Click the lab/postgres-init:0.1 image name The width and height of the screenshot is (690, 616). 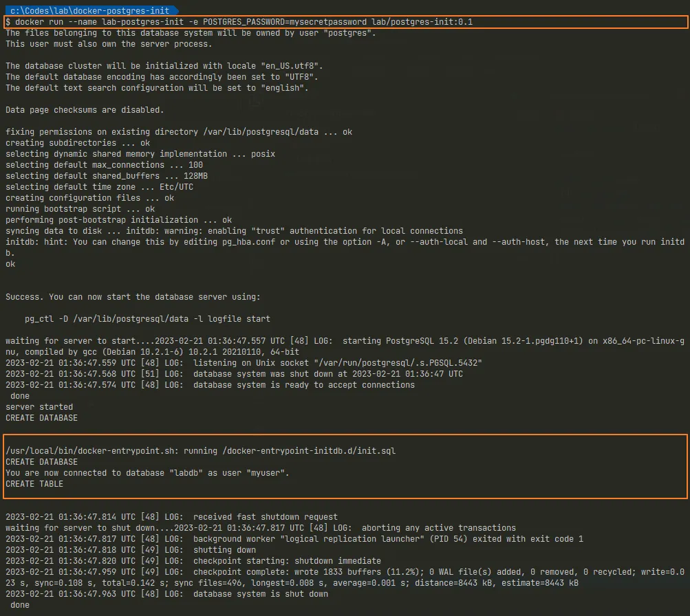click(422, 22)
